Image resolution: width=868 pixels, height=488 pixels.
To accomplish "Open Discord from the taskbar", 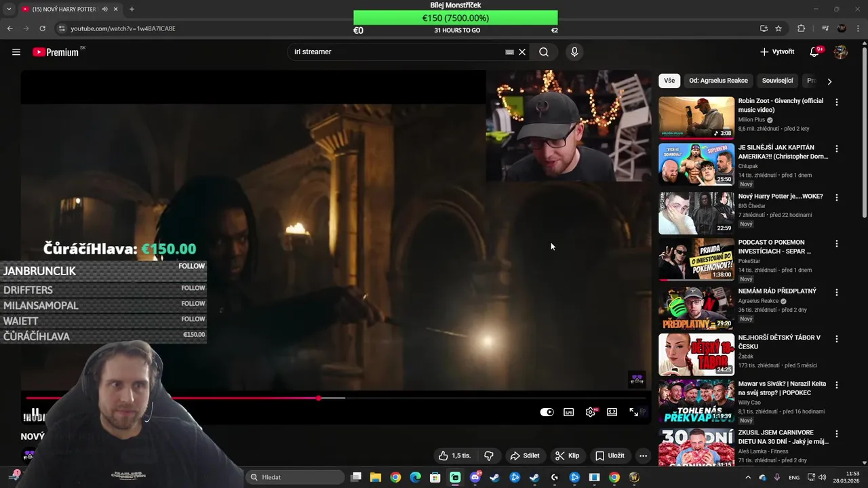I will tap(475, 477).
